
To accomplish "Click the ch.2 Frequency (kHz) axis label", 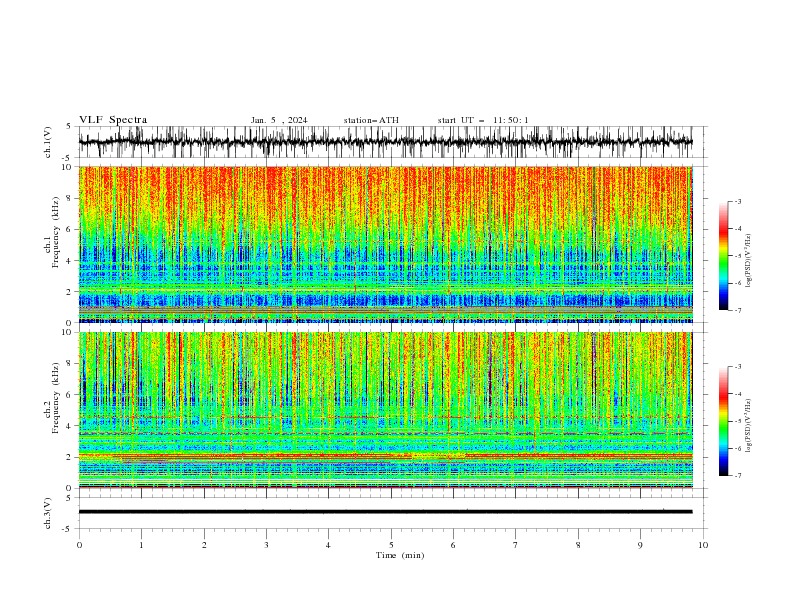I will point(51,397).
